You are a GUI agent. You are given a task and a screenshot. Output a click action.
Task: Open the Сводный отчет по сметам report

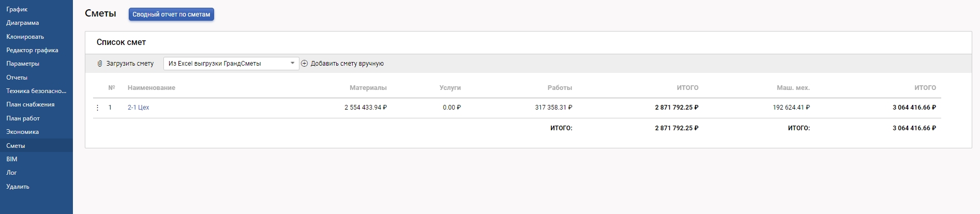[171, 14]
